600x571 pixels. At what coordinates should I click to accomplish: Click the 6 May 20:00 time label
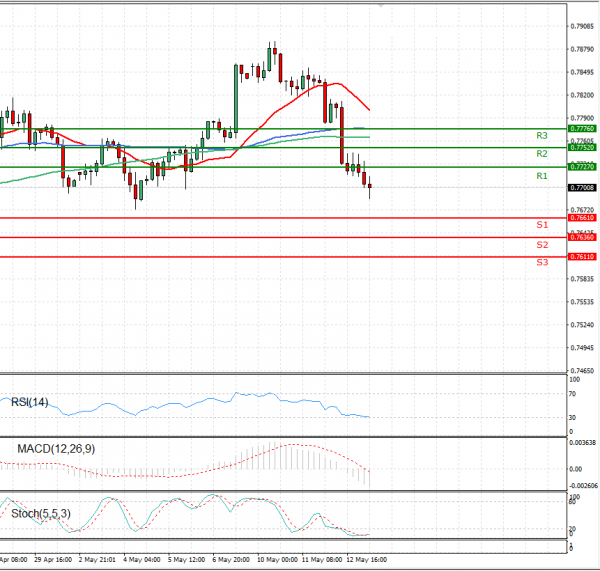click(x=230, y=559)
